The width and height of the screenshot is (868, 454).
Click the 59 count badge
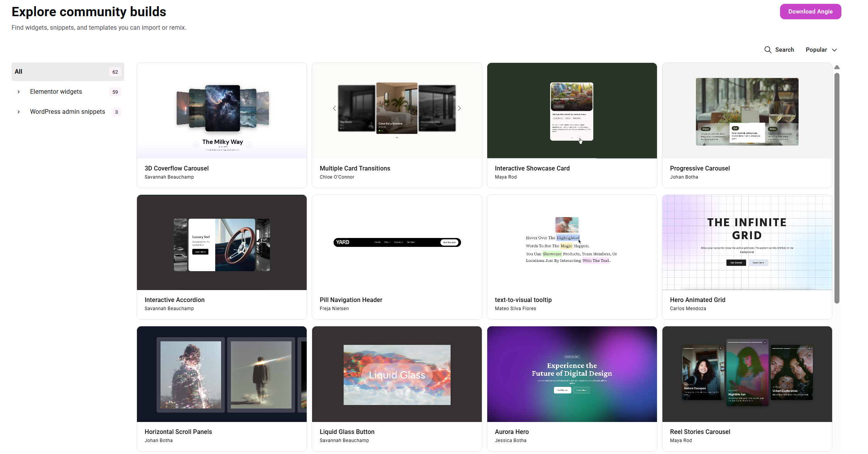click(115, 92)
